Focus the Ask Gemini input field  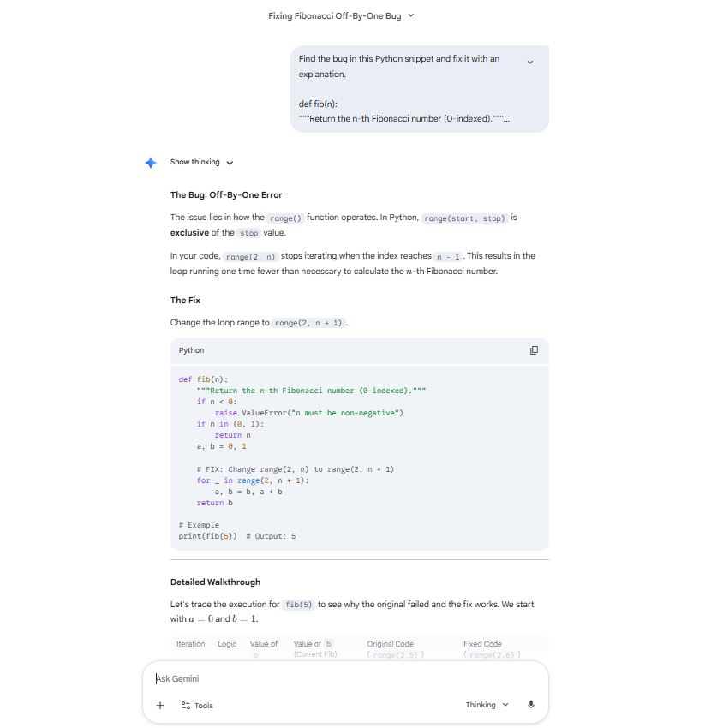pos(343,678)
